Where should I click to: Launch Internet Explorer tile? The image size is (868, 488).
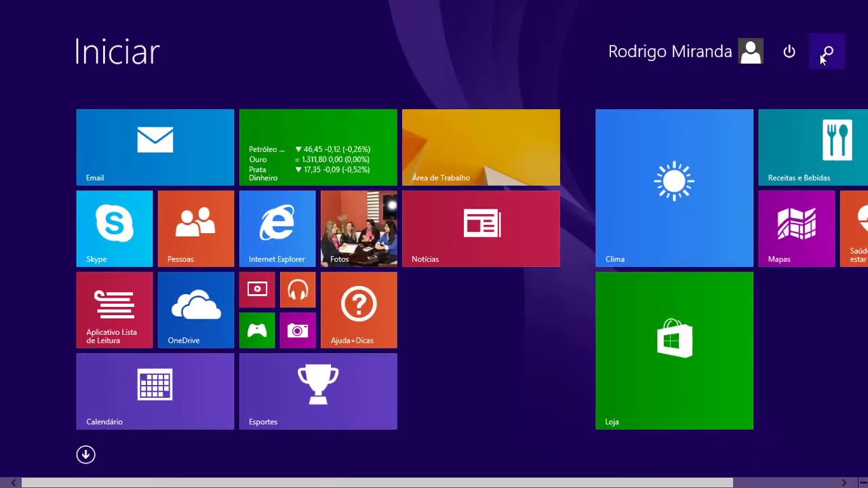click(277, 228)
